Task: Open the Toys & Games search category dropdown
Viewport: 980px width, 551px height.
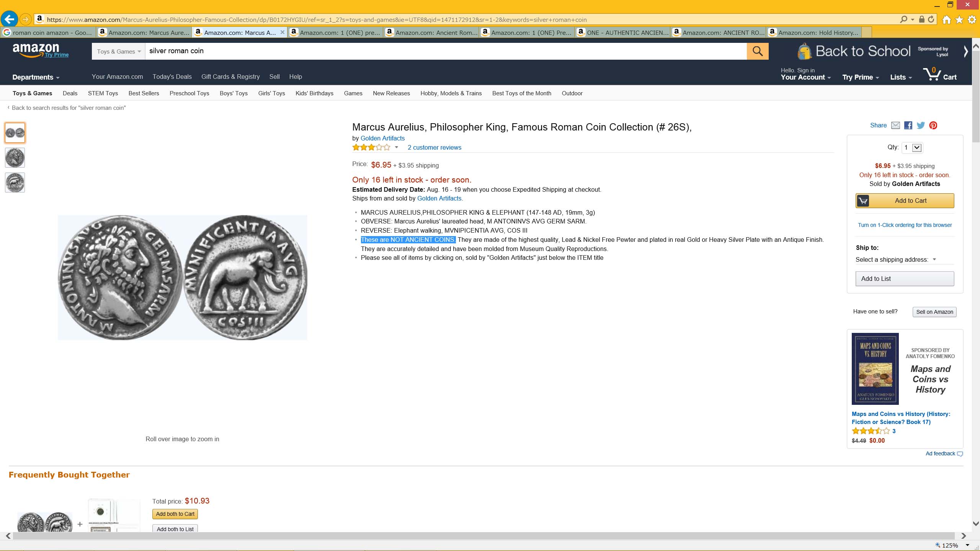Action: click(x=118, y=51)
